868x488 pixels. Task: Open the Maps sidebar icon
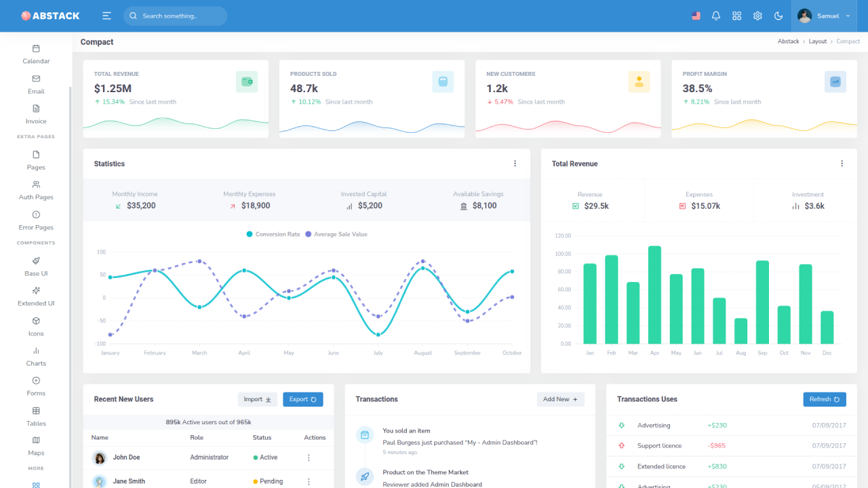[x=36, y=441]
